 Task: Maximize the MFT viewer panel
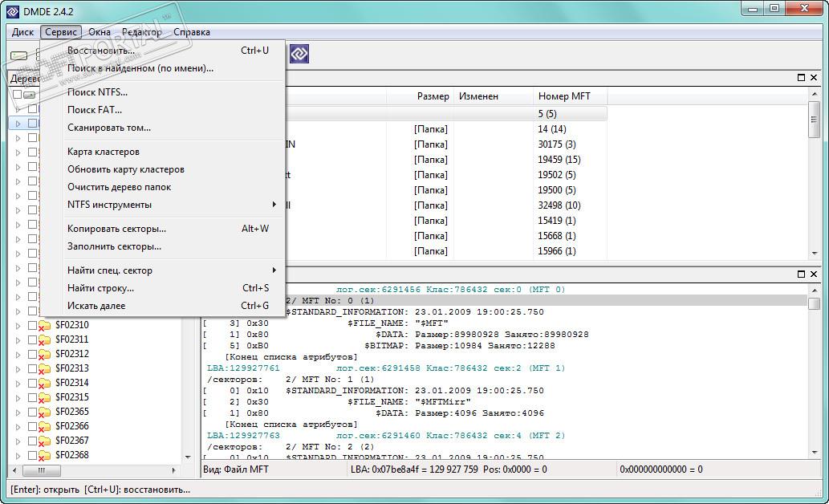click(x=801, y=274)
